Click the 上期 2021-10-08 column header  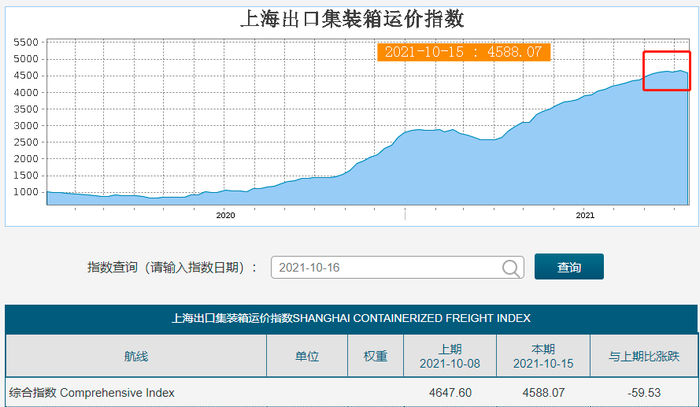pyautogui.click(x=450, y=356)
